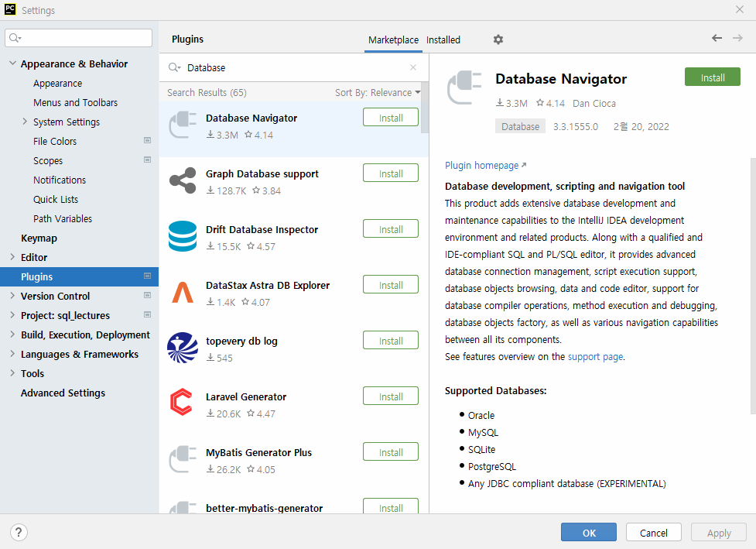Open the Sort By: Relevance dropdown
Image resolution: width=756 pixels, height=549 pixels.
[378, 93]
